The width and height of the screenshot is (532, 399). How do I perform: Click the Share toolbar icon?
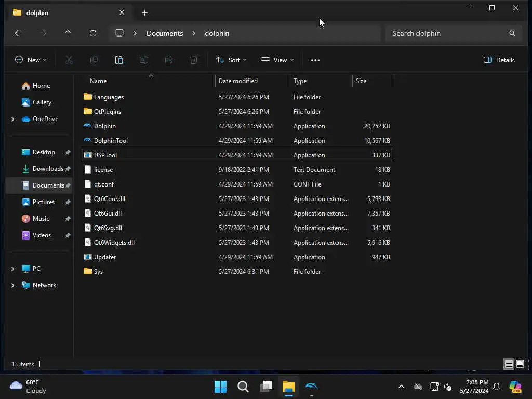[169, 60]
